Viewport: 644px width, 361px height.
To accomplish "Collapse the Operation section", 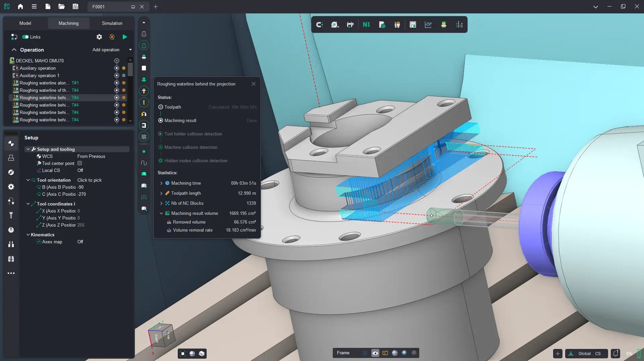I will tap(14, 50).
